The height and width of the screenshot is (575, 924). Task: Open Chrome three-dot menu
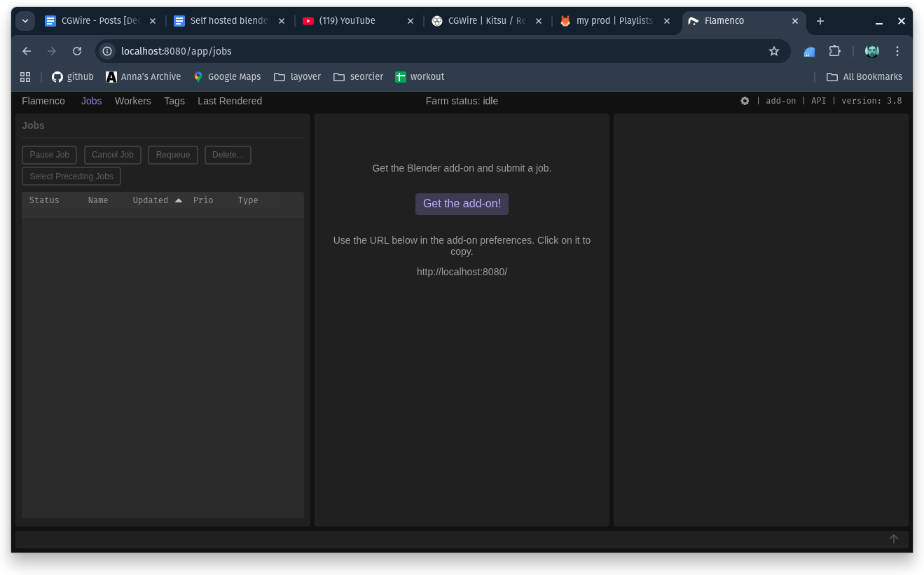tap(897, 51)
